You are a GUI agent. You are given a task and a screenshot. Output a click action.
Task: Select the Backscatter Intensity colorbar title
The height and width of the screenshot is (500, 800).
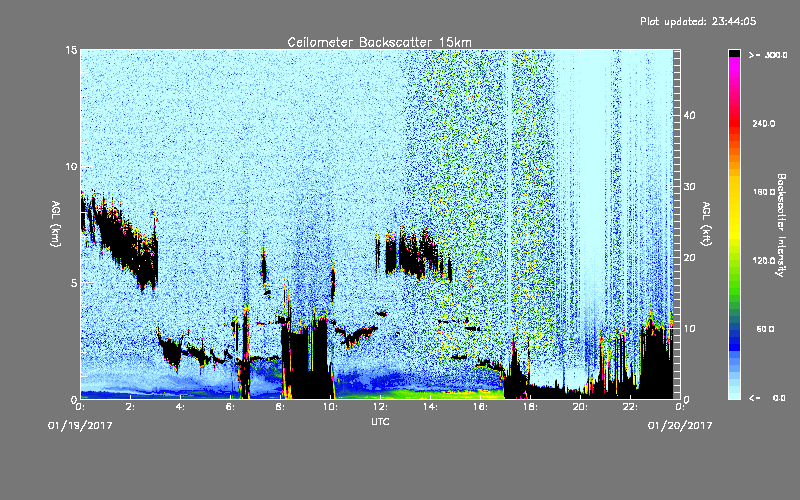[x=780, y=225]
